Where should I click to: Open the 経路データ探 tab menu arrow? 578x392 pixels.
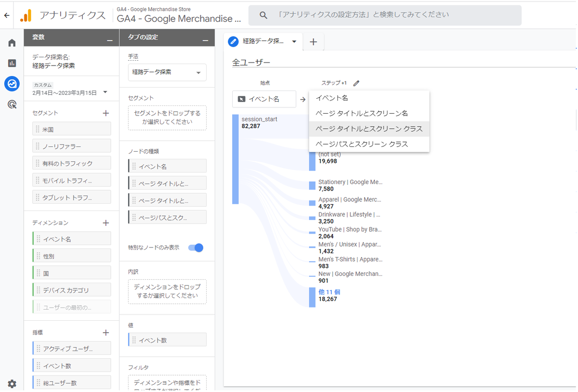click(294, 41)
